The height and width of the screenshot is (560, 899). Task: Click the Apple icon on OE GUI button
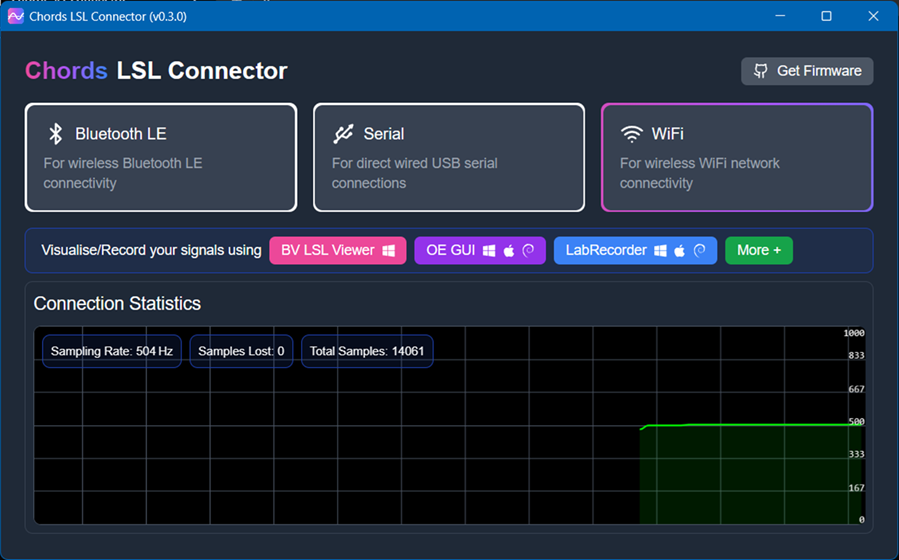point(509,250)
